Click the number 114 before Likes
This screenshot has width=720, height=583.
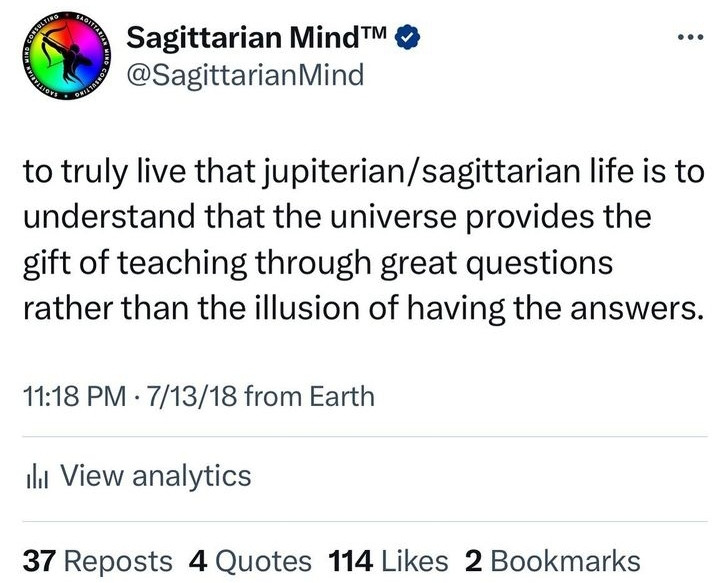[x=349, y=560]
